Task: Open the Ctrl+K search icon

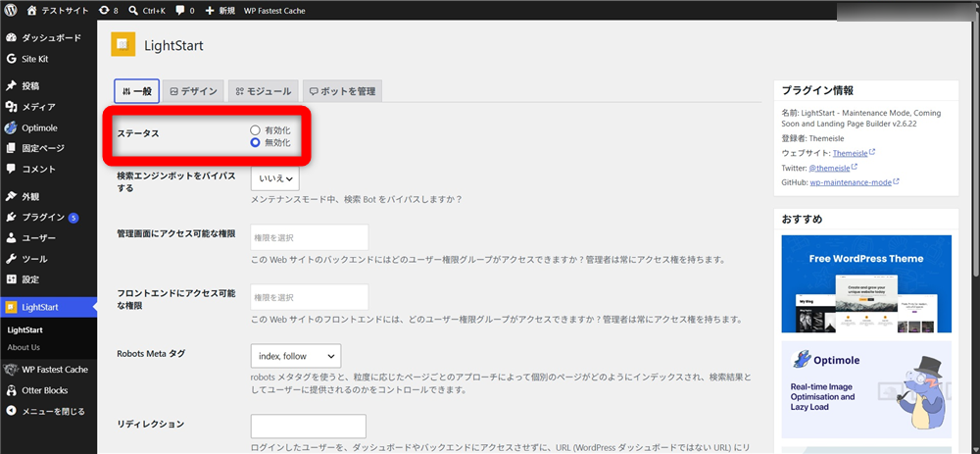Action: (133, 10)
